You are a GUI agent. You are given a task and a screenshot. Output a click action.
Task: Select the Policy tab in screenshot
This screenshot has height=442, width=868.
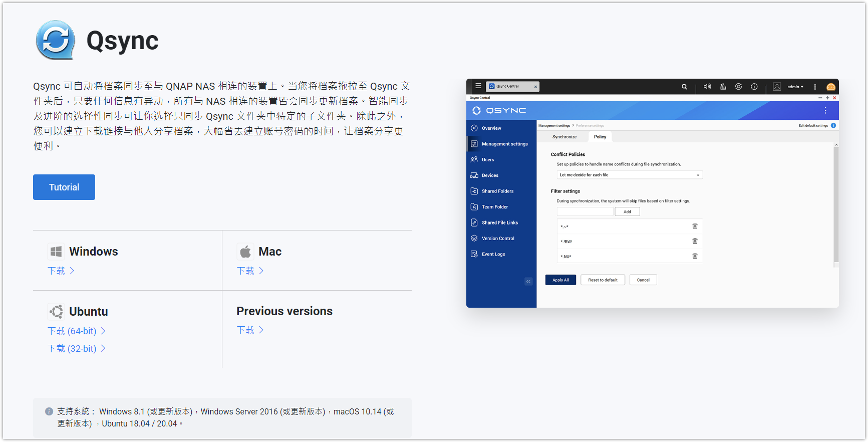pyautogui.click(x=600, y=137)
